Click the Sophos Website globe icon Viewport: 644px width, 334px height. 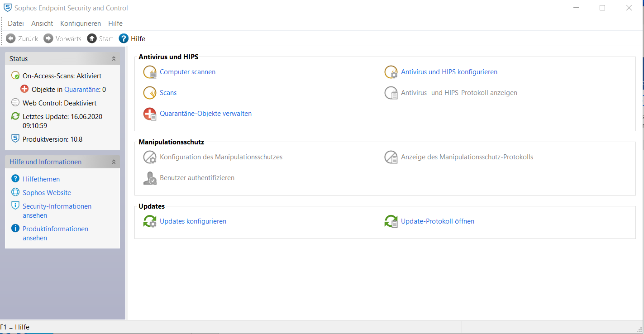click(x=15, y=192)
